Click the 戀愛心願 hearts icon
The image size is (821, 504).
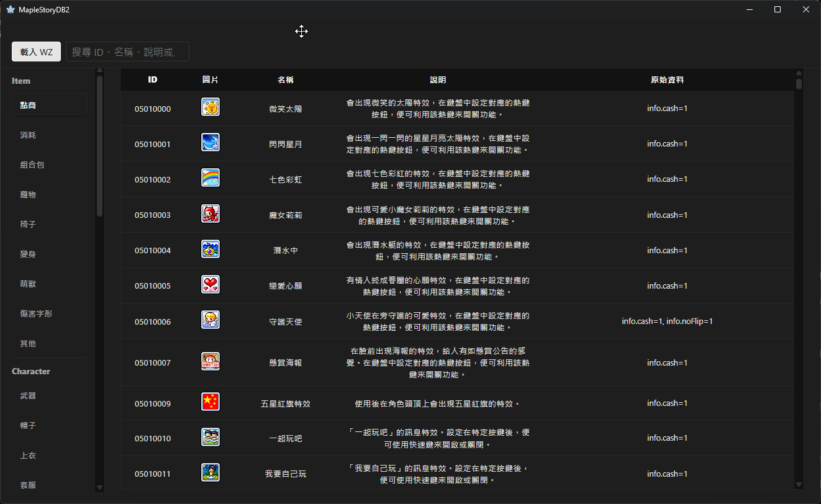point(211,284)
